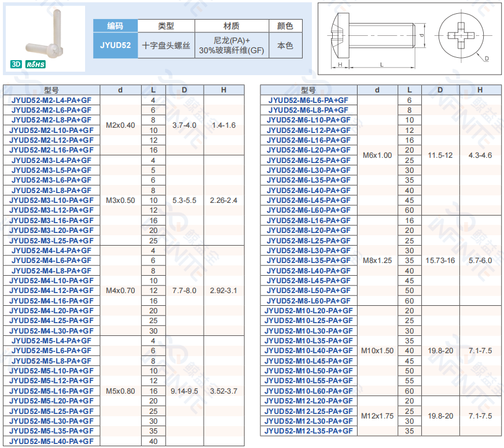Screen dimensions: 504x448
Task: Click the 11.5-12 head diameter value
Action: [440, 155]
